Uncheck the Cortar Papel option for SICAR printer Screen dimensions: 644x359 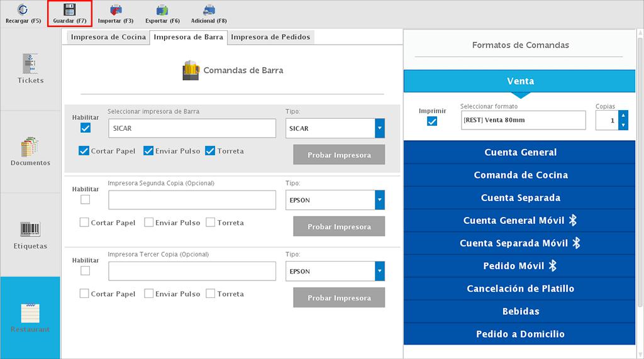84,151
